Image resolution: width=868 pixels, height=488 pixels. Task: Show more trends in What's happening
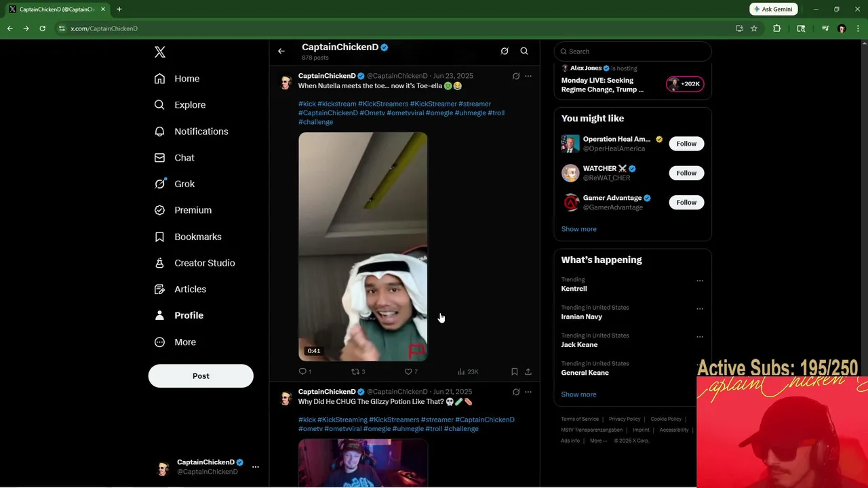coord(578,394)
